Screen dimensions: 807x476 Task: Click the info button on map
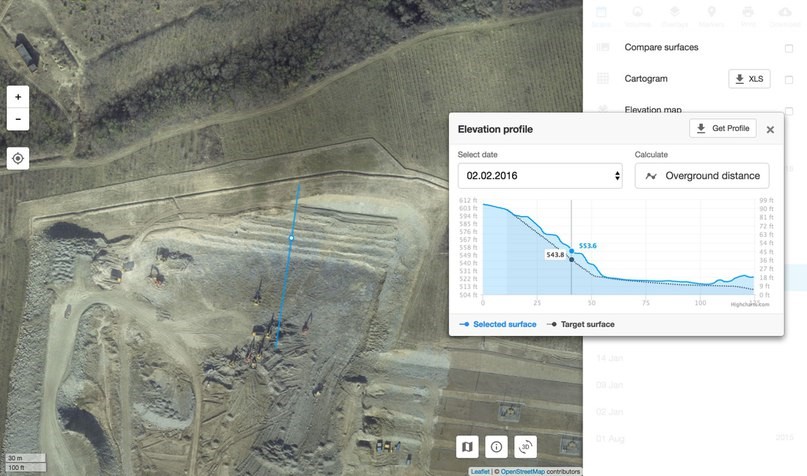497,447
